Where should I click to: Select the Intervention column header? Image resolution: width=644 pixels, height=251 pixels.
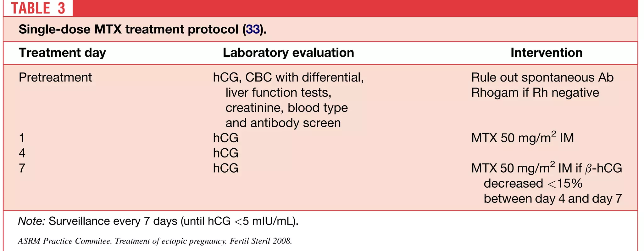click(x=546, y=53)
